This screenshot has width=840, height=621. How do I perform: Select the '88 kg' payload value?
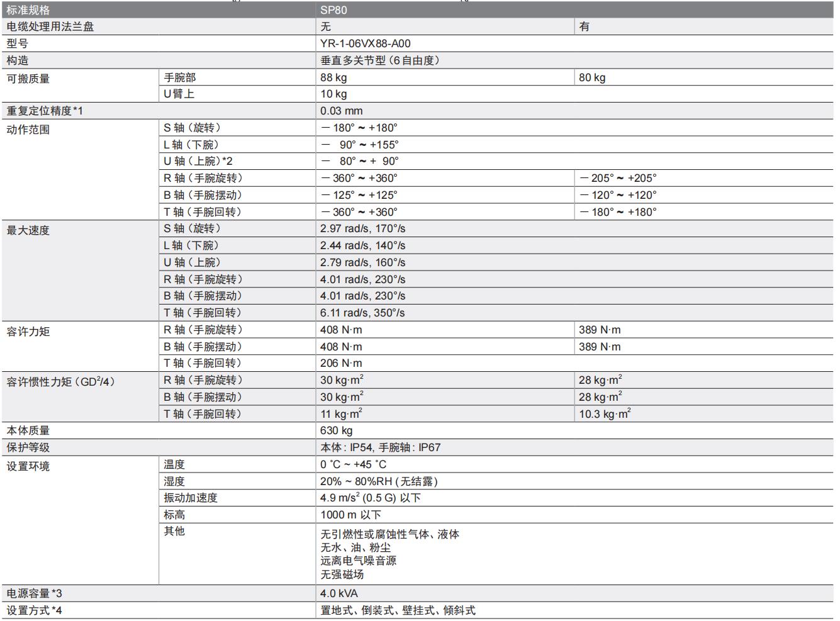(333, 77)
